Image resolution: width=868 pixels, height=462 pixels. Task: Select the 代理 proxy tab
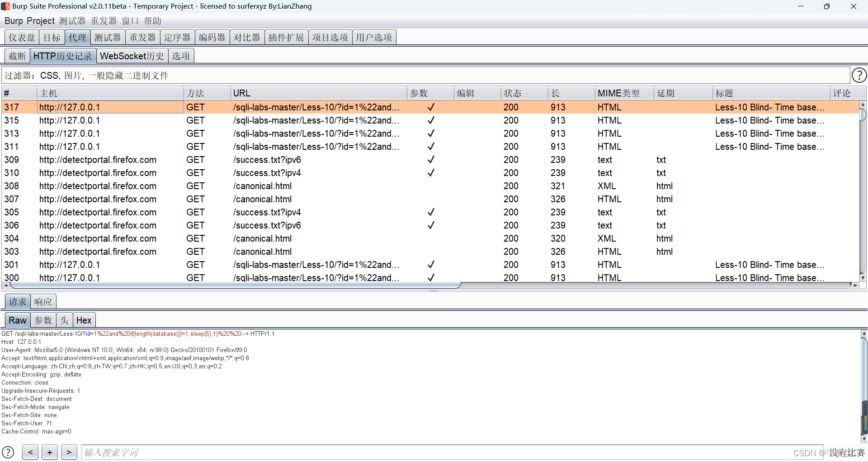tap(77, 38)
